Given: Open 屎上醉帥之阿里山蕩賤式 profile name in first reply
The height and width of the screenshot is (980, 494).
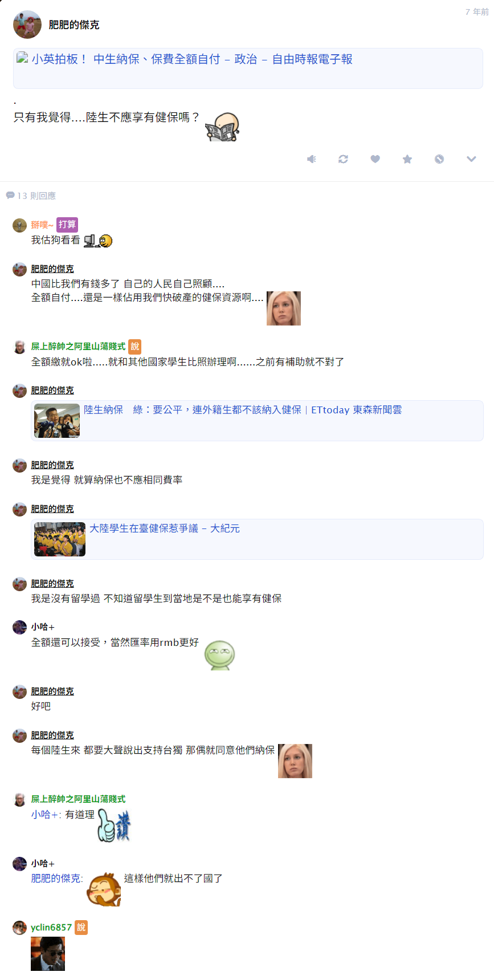Looking at the screenshot, I should click(78, 347).
